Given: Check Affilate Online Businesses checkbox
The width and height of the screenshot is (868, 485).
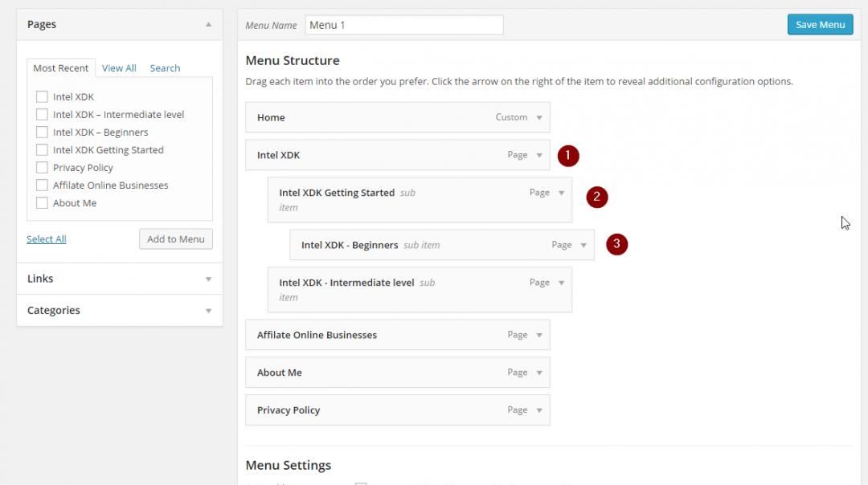Looking at the screenshot, I should coord(42,185).
